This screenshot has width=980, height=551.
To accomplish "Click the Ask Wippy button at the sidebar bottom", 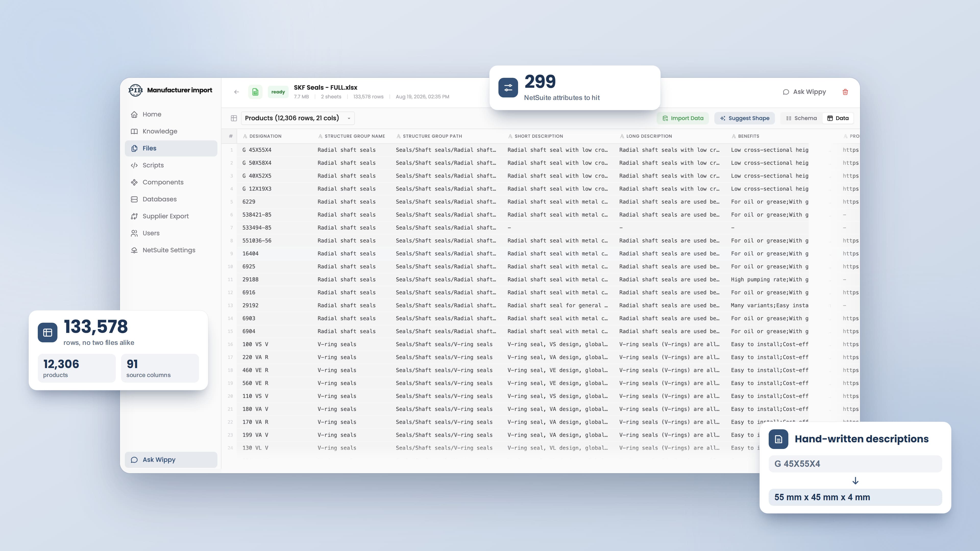I will point(171,460).
